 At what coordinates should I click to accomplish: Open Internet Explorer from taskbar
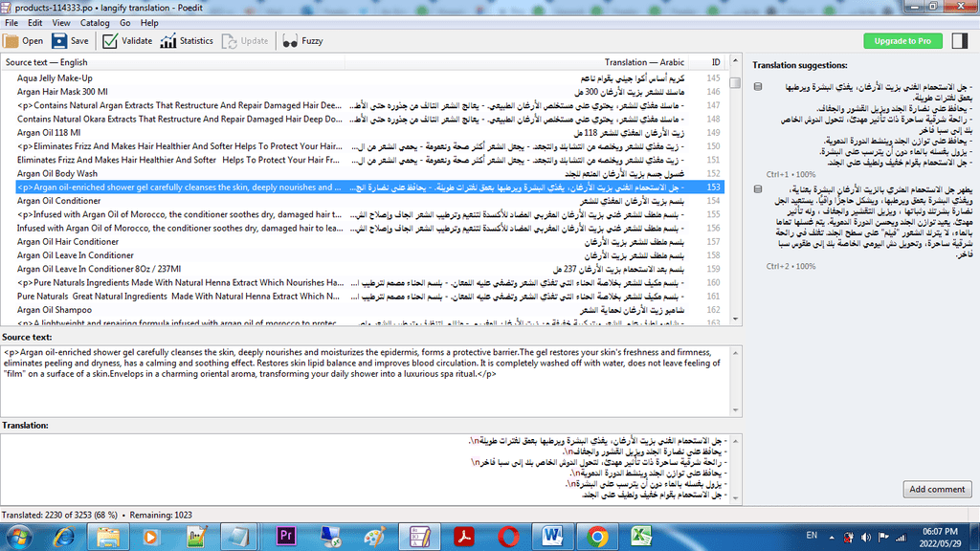pos(64,537)
